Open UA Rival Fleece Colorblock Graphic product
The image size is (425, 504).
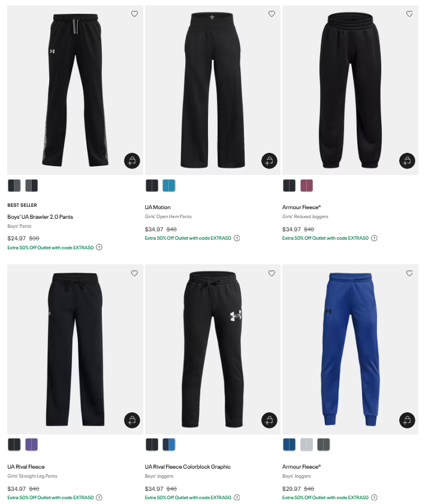click(x=188, y=467)
